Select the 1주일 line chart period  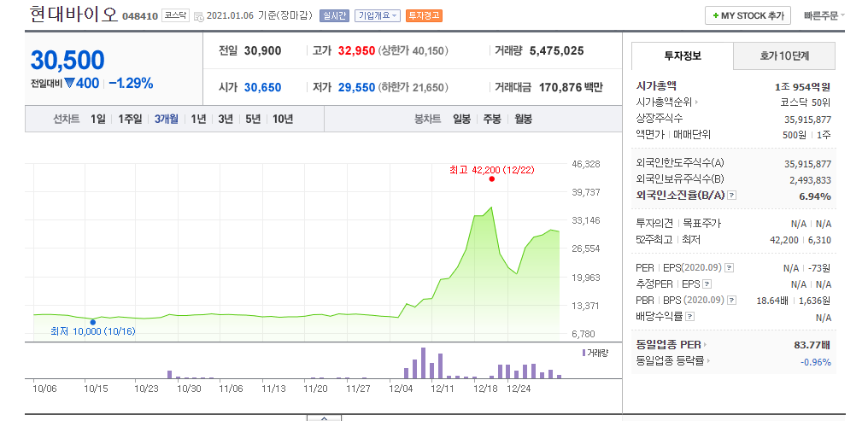130,119
